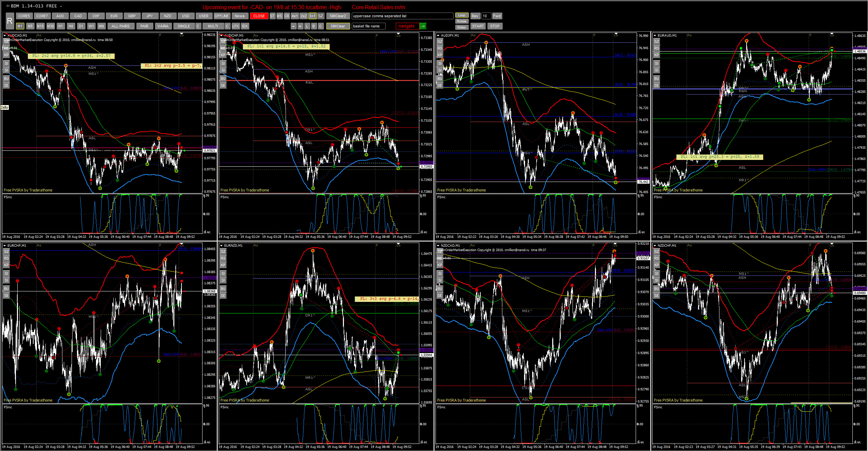Toggle the 3+1 chart layout

point(312,16)
